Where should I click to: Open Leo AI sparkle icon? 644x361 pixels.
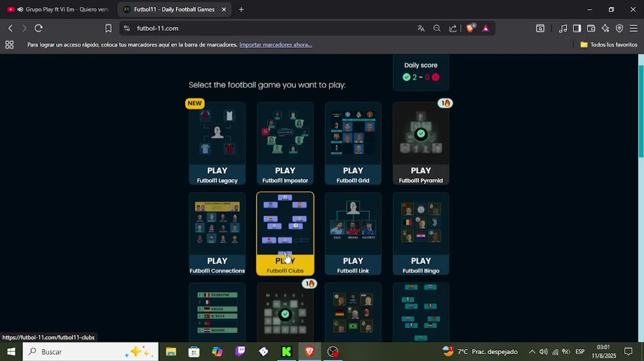[x=605, y=29]
